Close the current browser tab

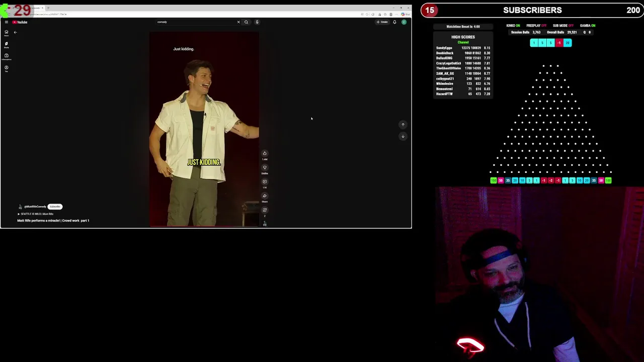(x=42, y=8)
